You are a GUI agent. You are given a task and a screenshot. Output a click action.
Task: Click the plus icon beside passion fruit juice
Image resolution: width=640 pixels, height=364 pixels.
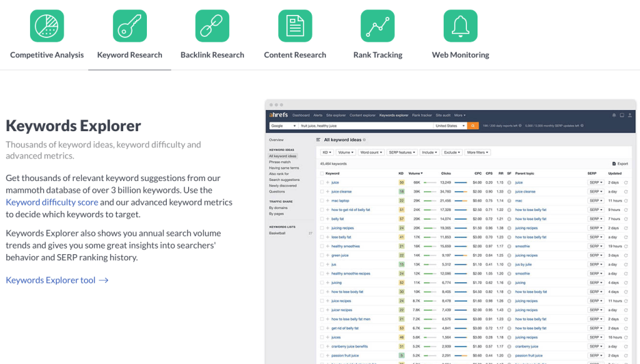tap(327, 355)
